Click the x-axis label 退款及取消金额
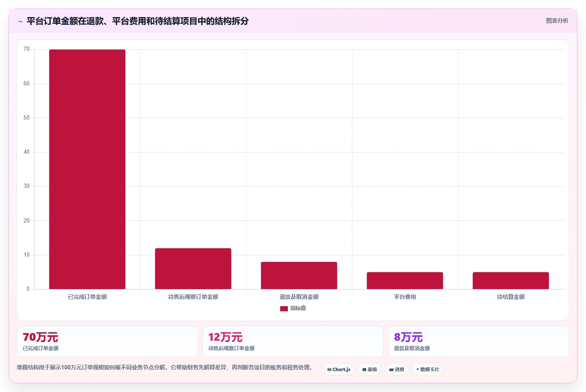586x392 pixels. [x=299, y=297]
